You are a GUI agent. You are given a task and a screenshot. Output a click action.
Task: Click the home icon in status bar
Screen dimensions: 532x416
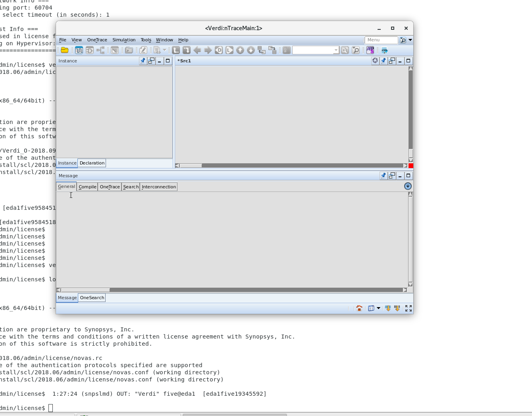pyautogui.click(x=359, y=308)
